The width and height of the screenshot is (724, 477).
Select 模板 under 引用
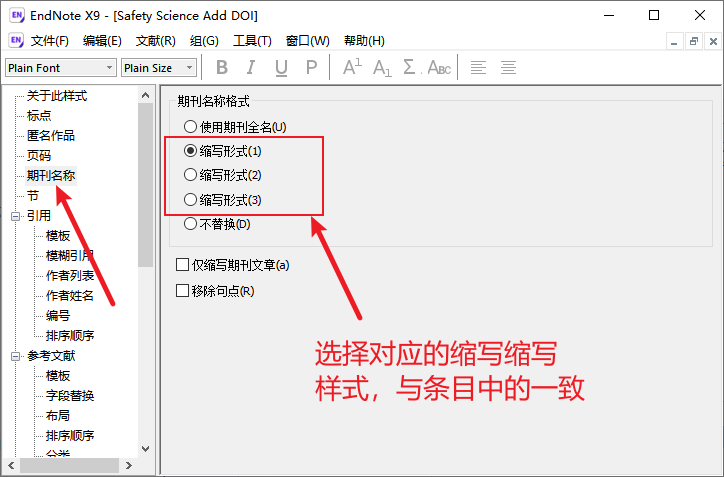click(58, 235)
